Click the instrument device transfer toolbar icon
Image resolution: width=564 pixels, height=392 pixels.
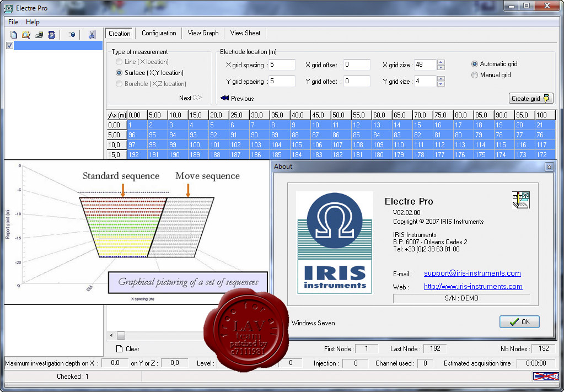39,35
